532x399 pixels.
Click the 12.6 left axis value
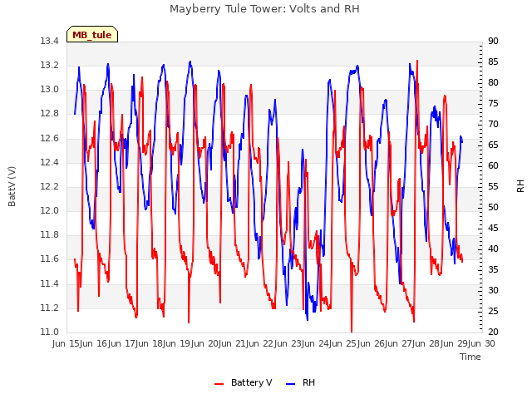point(50,139)
